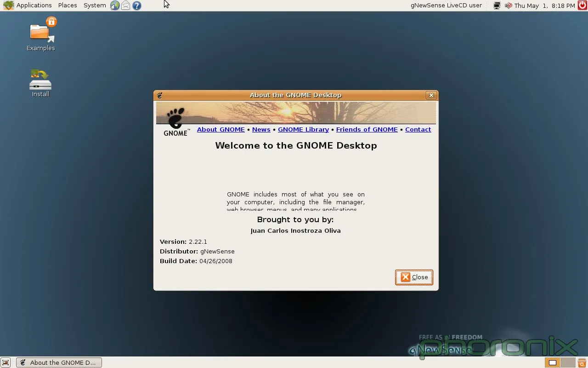Open the Places menu
The height and width of the screenshot is (368, 588).
tap(68, 6)
